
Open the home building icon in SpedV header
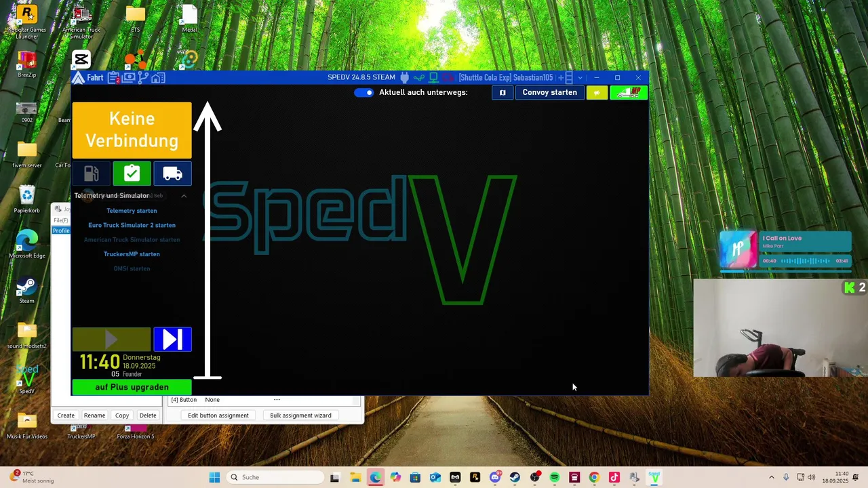(x=158, y=78)
